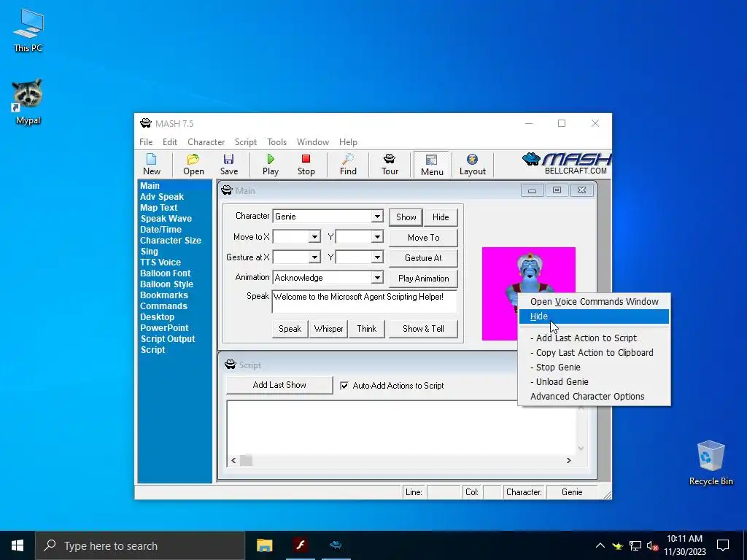Click the Gesture At button
This screenshot has height=560, width=747.
click(424, 258)
